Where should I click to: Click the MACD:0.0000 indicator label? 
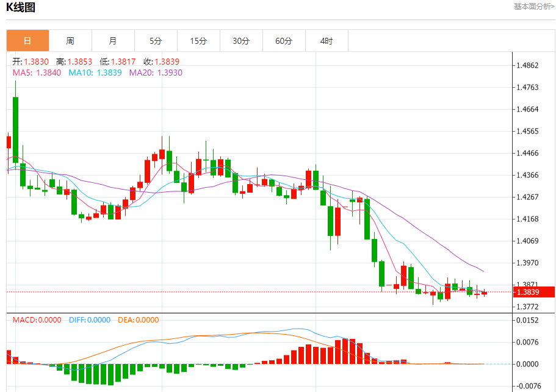click(x=37, y=320)
